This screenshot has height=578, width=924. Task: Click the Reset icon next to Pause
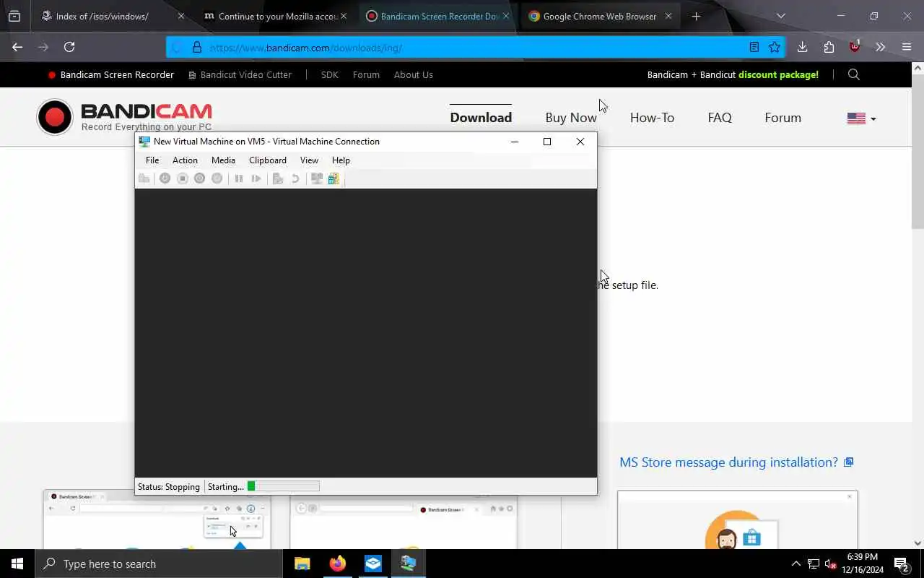(256, 178)
